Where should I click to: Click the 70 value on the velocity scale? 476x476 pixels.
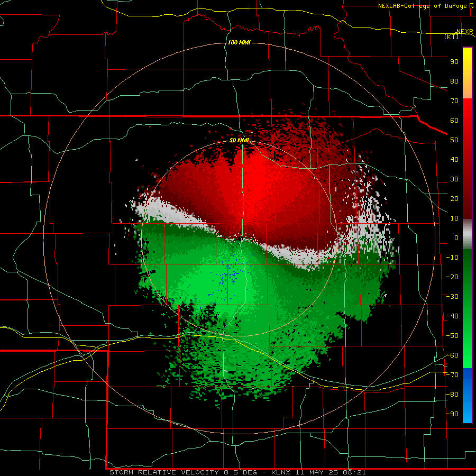pyautogui.click(x=454, y=101)
